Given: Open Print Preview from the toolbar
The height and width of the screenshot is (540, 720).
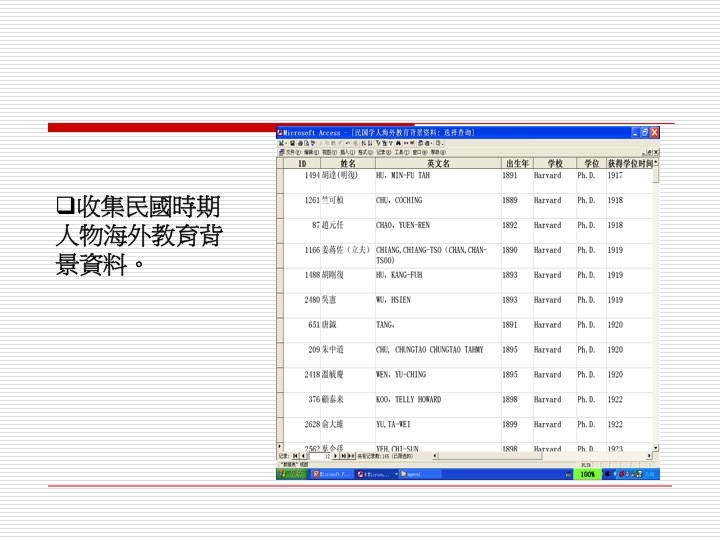Looking at the screenshot, I should coord(306,143).
